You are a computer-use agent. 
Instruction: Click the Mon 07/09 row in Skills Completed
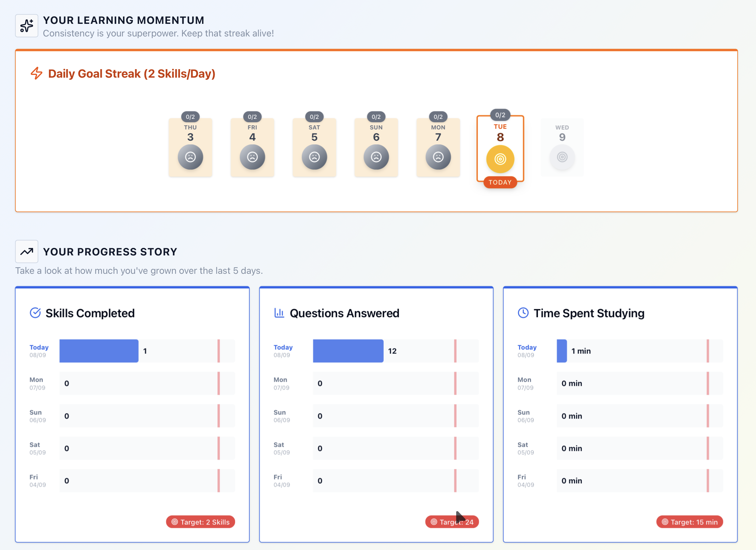click(x=132, y=383)
